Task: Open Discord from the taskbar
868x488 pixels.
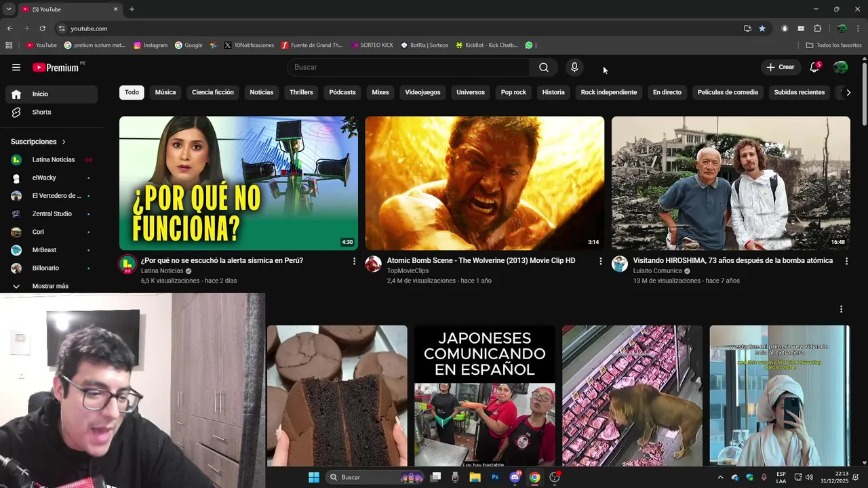Action: coord(515,477)
